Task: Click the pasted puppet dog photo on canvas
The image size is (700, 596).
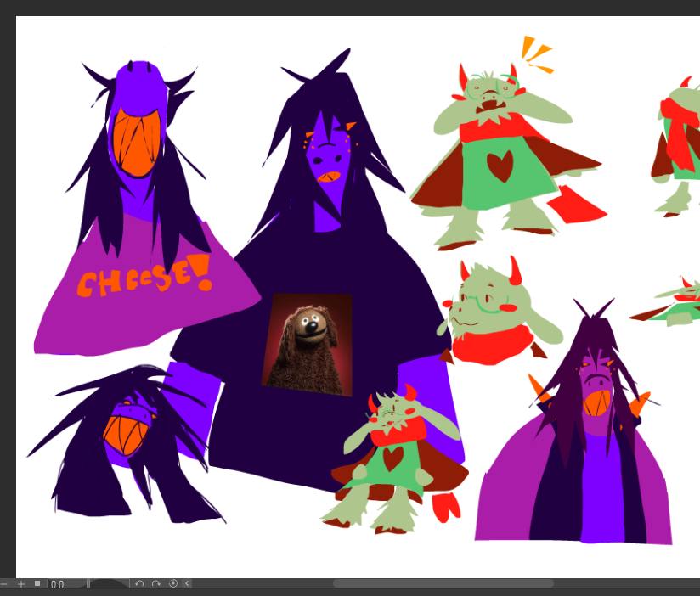Action: (308, 345)
